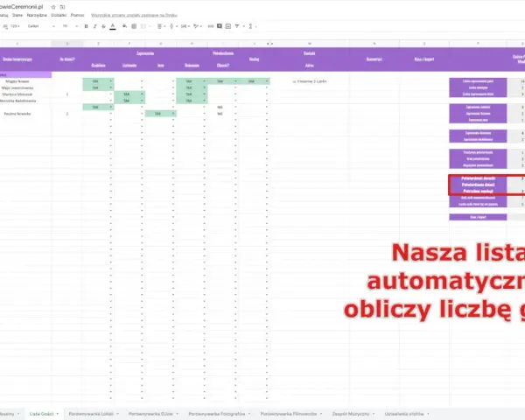Open the Calibri font dropdown

[41, 26]
